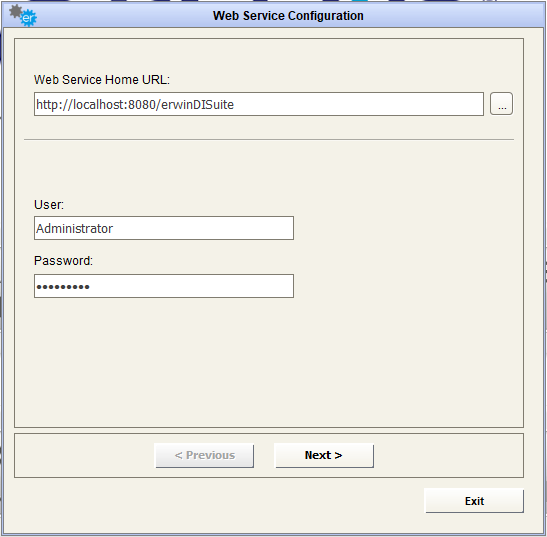Click the horizontal separator below the URL
The image size is (547, 537).
[x=269, y=140]
